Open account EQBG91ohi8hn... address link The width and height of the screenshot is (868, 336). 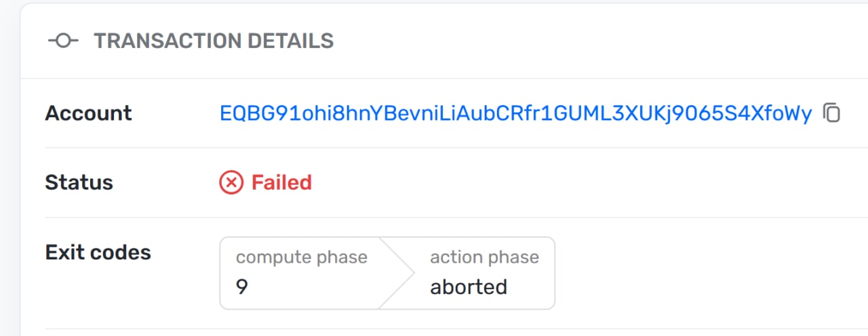pyautogui.click(x=515, y=114)
